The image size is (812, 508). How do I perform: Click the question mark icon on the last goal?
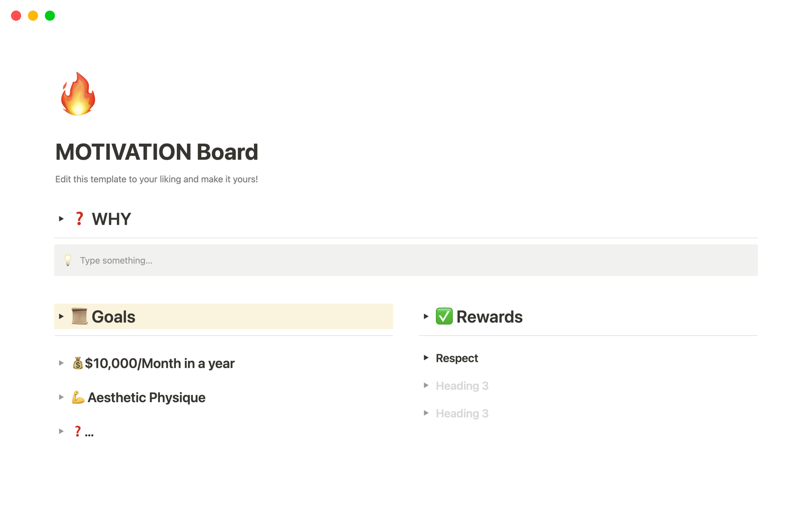coord(78,431)
